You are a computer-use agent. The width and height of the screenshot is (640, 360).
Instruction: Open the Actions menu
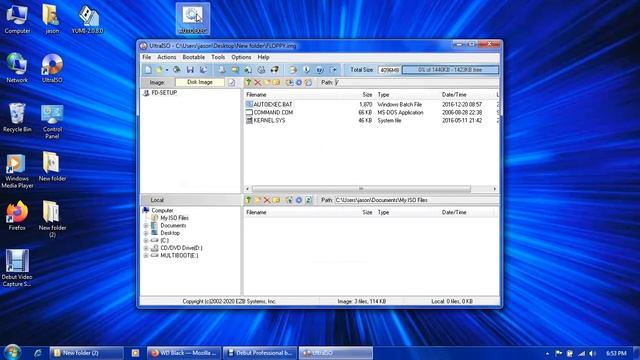tap(167, 57)
